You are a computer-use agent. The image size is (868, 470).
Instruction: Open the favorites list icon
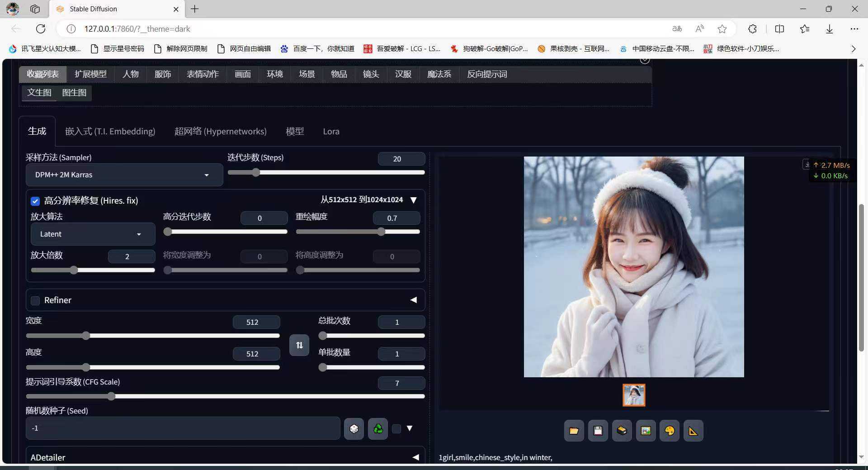pyautogui.click(x=805, y=29)
